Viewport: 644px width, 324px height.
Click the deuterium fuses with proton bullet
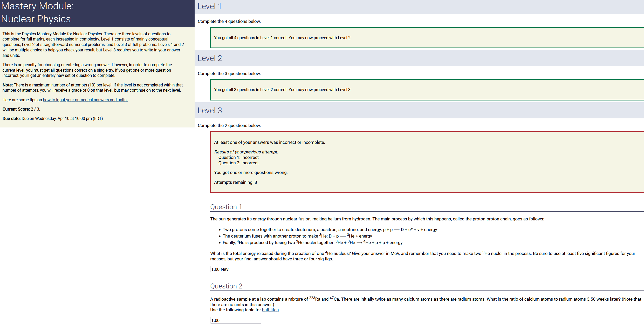click(297, 236)
